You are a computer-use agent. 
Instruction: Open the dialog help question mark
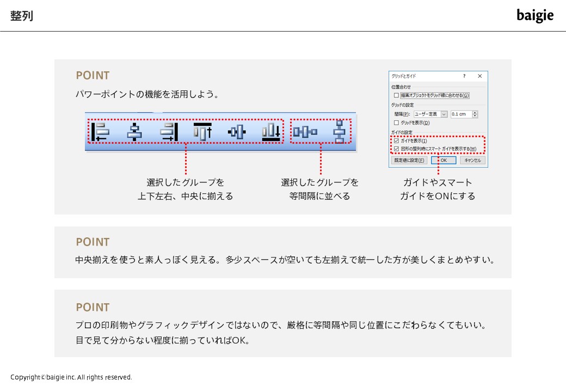point(464,76)
